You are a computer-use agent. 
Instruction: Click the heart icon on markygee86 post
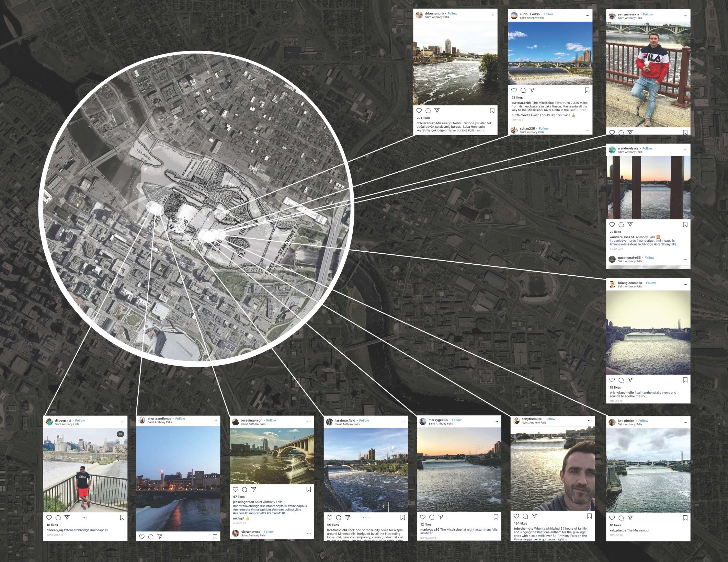point(423,517)
